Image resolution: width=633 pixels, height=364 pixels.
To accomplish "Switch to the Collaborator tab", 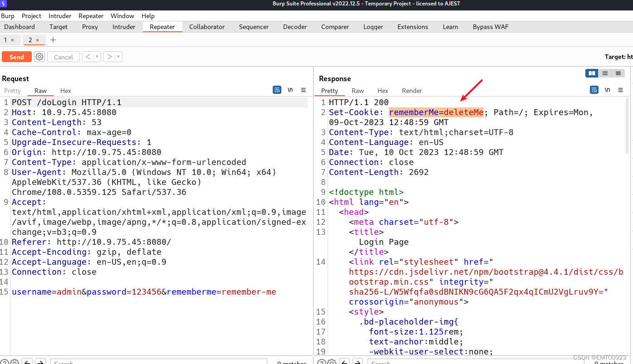I will pyautogui.click(x=207, y=27).
